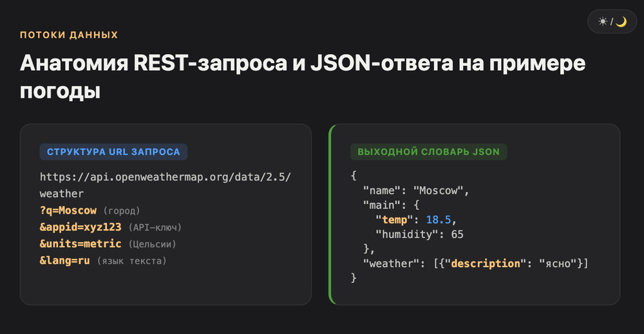Click the '(Цельсии)' annotation
The width and height of the screenshot is (644, 334).
point(153,244)
